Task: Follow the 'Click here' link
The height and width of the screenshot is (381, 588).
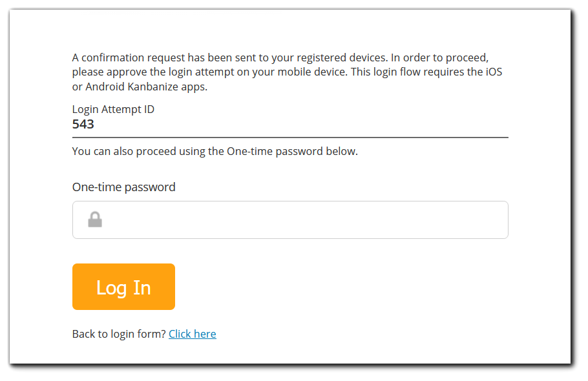Action: [x=193, y=334]
